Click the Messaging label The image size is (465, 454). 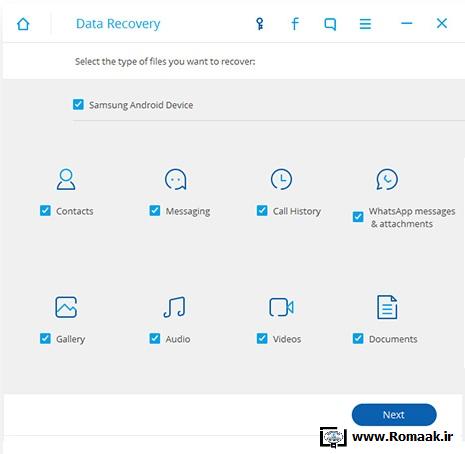pyautogui.click(x=188, y=212)
